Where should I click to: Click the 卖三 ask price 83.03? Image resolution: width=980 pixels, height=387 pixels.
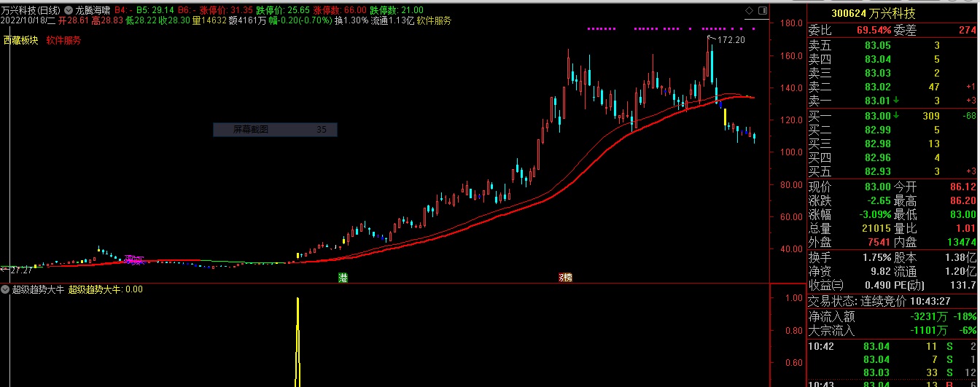877,73
